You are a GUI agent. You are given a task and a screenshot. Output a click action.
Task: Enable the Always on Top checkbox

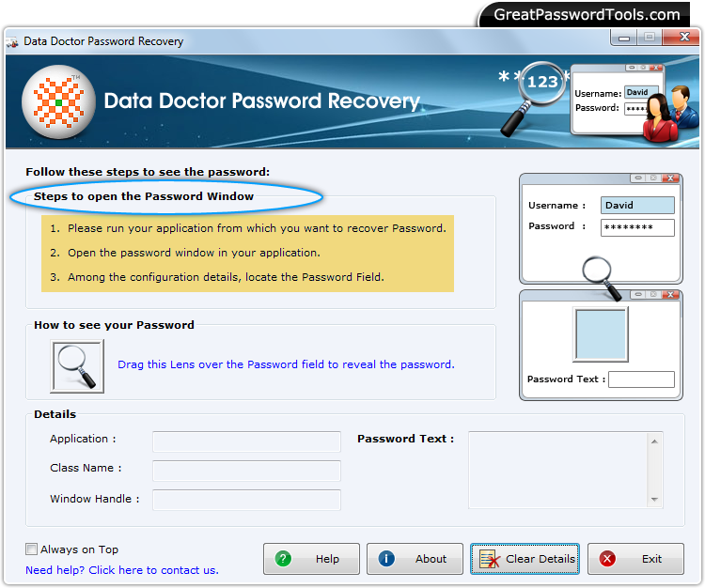pos(32,549)
